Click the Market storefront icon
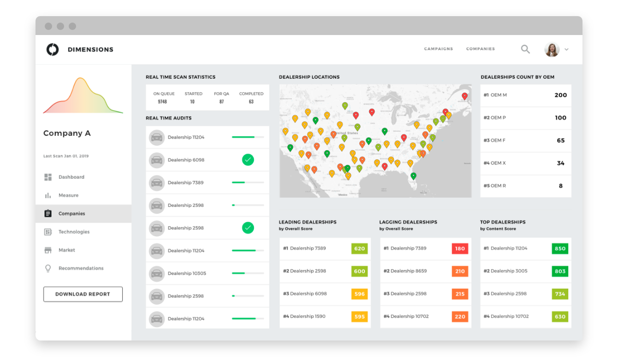Screen dimensions: 618x364 tap(48, 250)
